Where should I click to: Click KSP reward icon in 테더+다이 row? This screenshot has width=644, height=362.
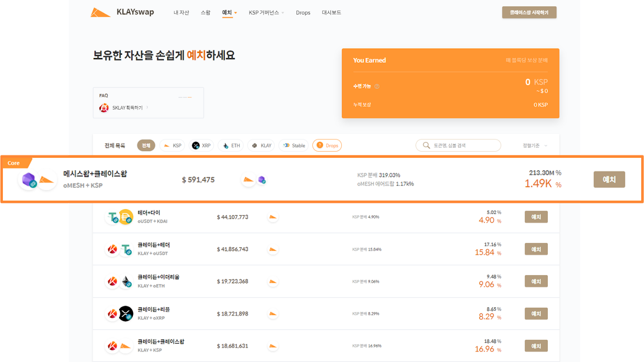pos(273,217)
